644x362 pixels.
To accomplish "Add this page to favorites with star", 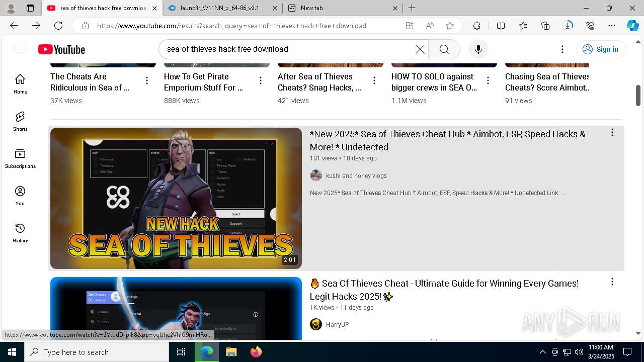I will 450,26.
